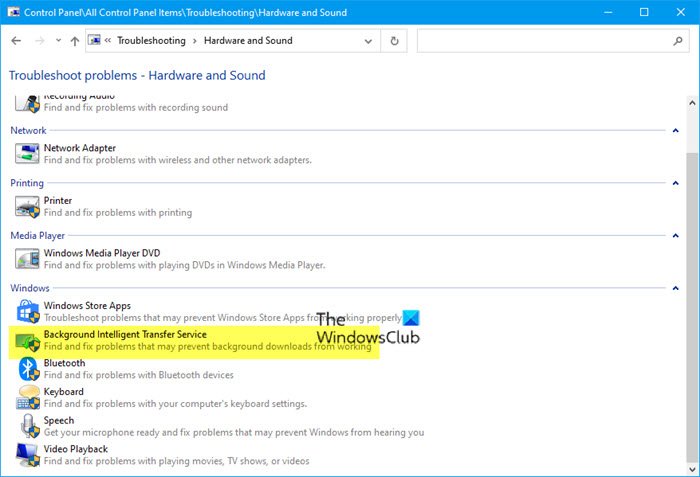The height and width of the screenshot is (477, 700).
Task: Refresh the Hardware and Sound page
Action: coord(394,41)
